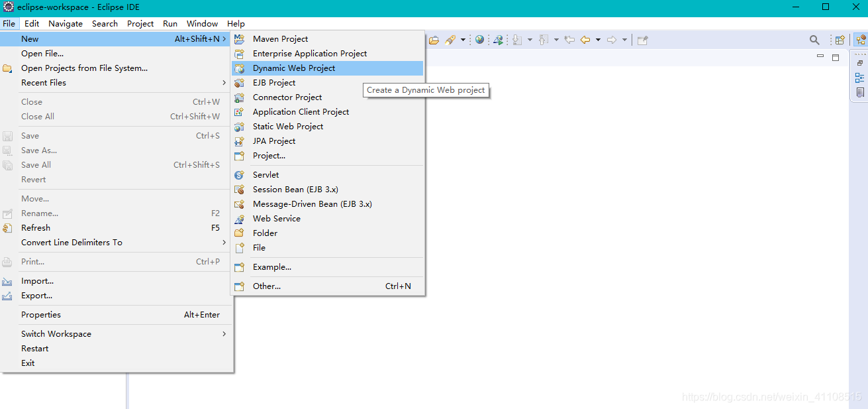Viewport: 868px width, 409px height.
Task: Expand the Previous Annotation dropdown arrow
Action: (x=556, y=40)
